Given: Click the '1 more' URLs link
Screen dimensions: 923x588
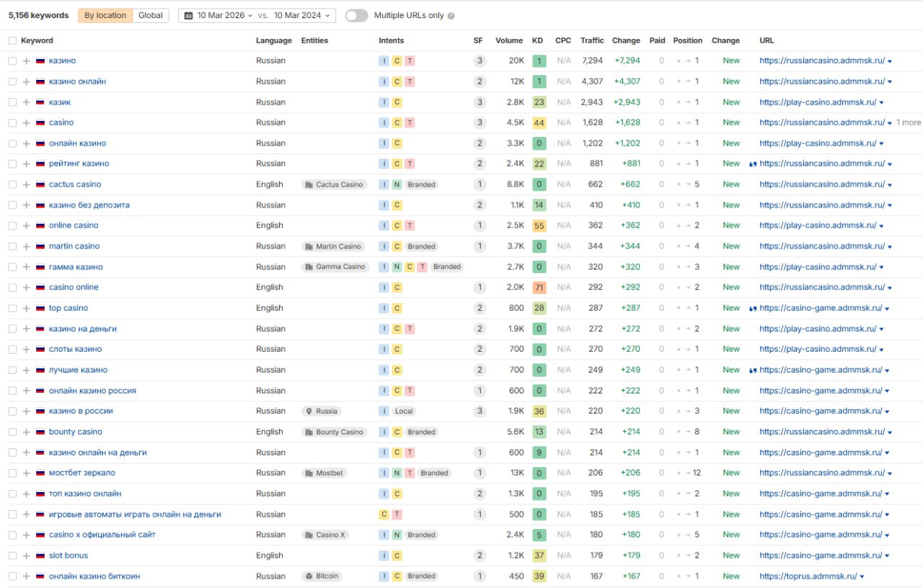Looking at the screenshot, I should pos(909,122).
